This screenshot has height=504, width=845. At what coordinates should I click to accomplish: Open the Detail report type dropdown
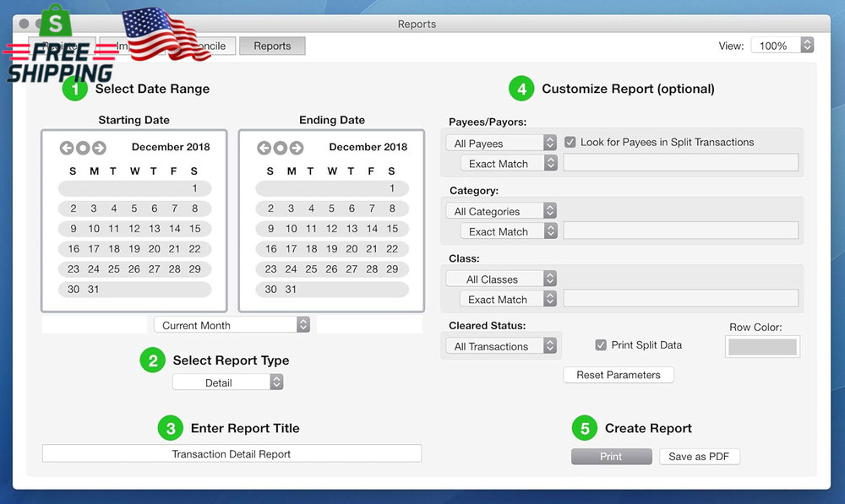point(228,382)
